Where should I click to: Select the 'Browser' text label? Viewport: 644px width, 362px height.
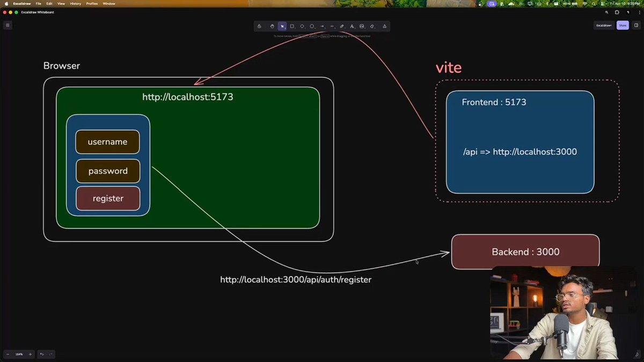(62, 65)
